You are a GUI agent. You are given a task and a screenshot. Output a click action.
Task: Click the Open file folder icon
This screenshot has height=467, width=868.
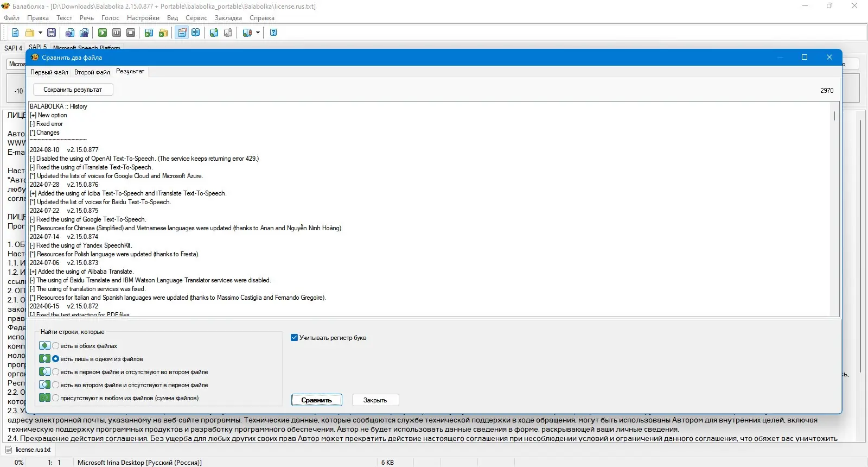click(30, 33)
